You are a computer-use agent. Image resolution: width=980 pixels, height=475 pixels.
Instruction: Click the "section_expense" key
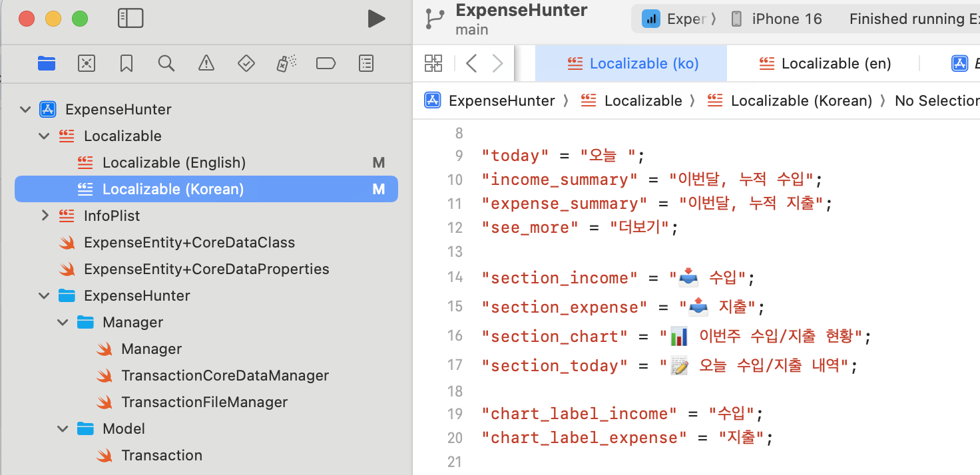pyautogui.click(x=565, y=307)
